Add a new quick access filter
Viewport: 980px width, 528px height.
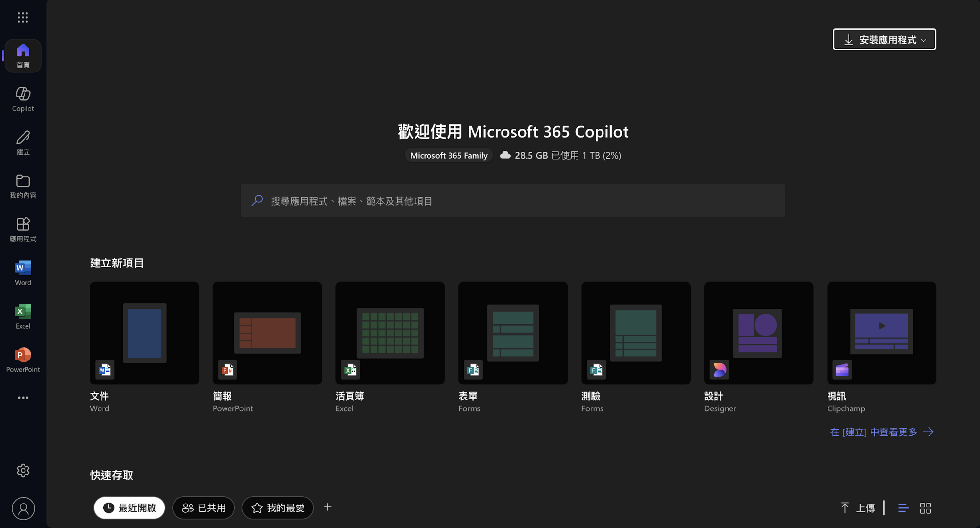328,507
